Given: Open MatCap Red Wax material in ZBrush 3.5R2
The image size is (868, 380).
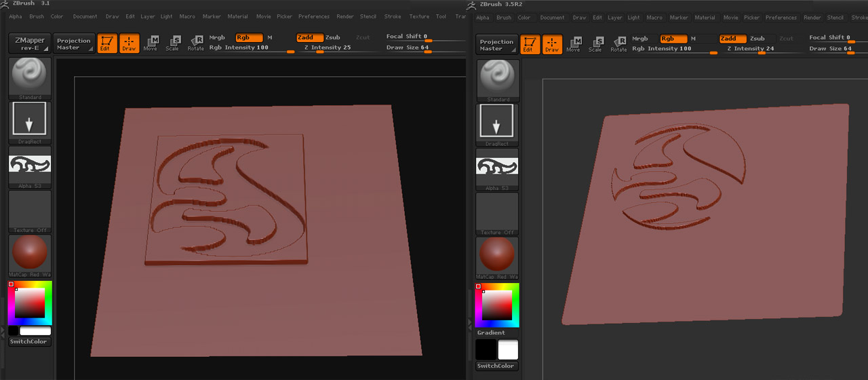Looking at the screenshot, I should pos(498,258).
